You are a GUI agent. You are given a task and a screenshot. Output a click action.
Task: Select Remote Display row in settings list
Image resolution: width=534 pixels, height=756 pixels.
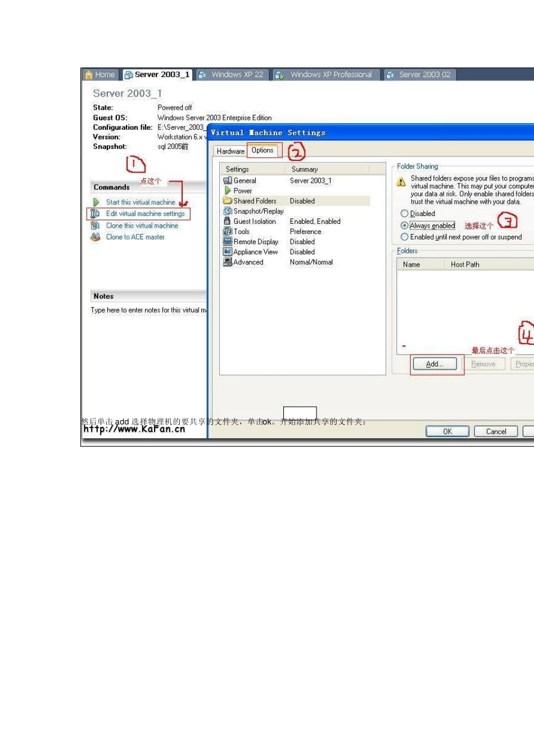(x=296, y=241)
